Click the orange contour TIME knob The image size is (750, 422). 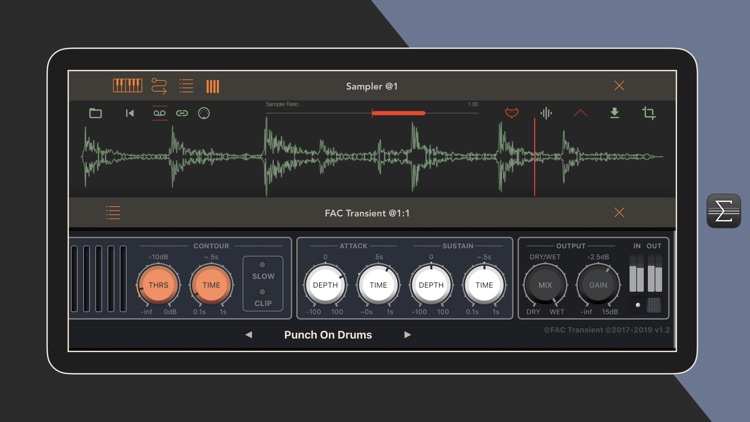click(211, 285)
